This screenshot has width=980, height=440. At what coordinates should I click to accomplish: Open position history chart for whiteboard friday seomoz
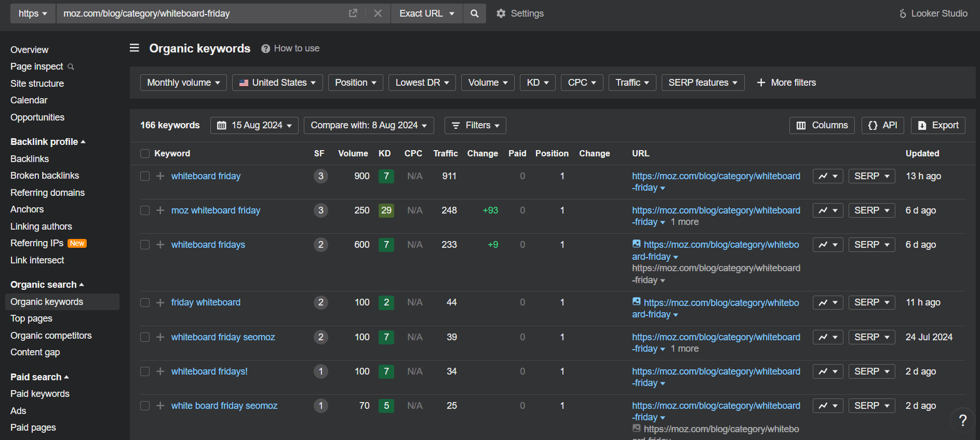pos(828,337)
